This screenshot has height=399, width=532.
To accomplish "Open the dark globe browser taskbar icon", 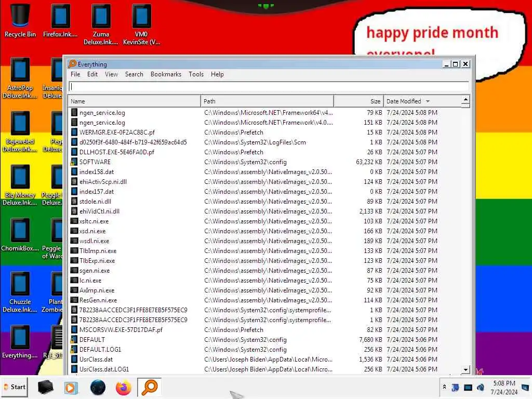I will tap(98, 387).
